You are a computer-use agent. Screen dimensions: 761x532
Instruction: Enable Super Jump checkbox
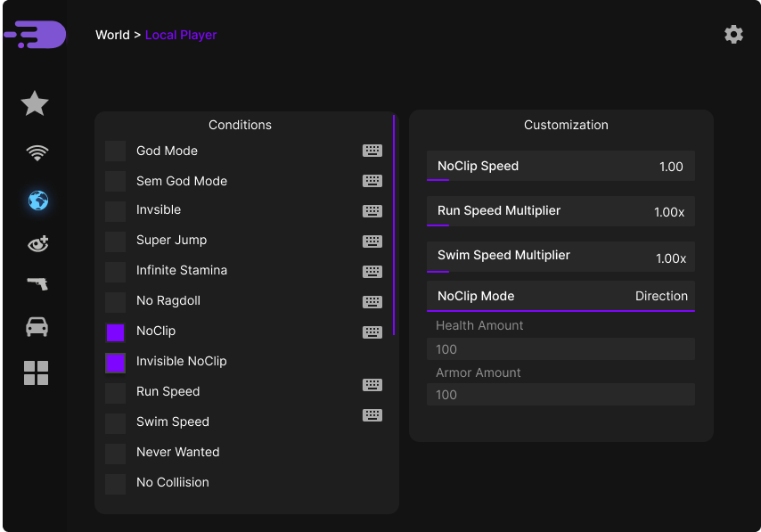click(x=116, y=241)
